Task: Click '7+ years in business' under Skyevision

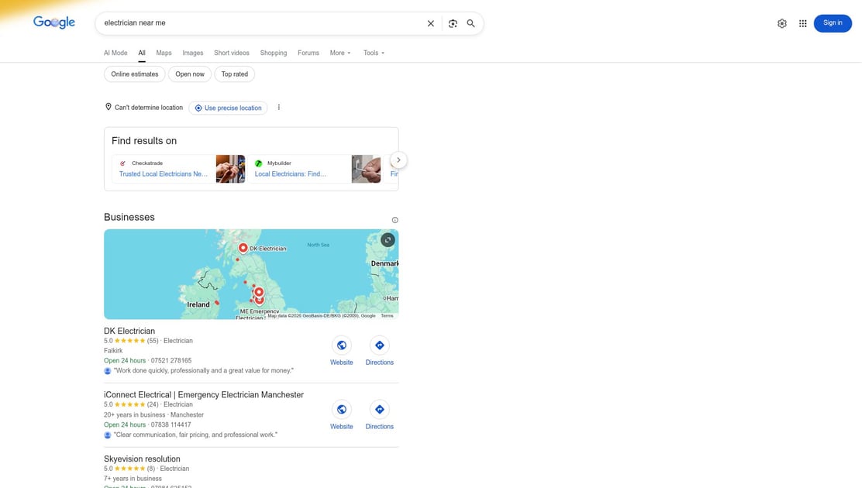Action: [133, 479]
